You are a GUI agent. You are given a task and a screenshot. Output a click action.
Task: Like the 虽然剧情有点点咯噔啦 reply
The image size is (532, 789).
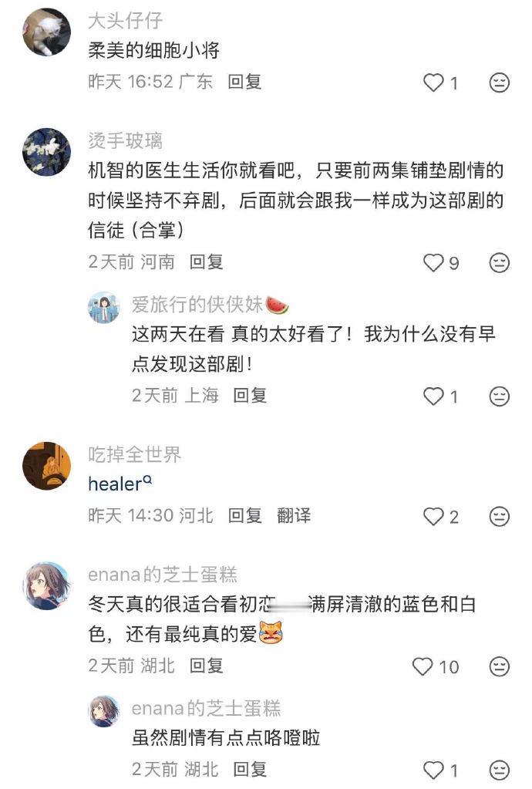[433, 770]
